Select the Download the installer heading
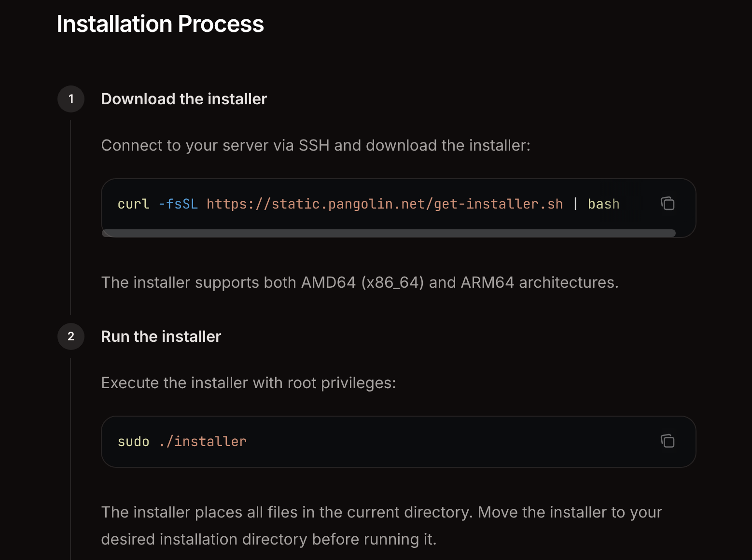 (184, 98)
